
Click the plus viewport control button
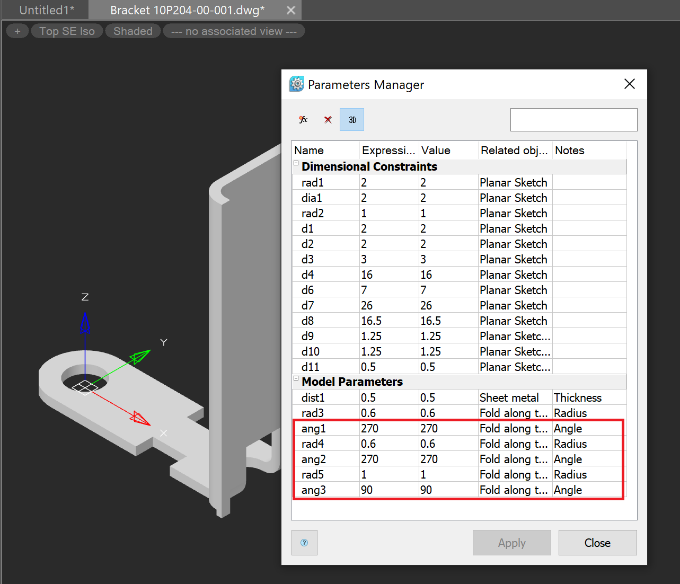pyautogui.click(x=17, y=31)
